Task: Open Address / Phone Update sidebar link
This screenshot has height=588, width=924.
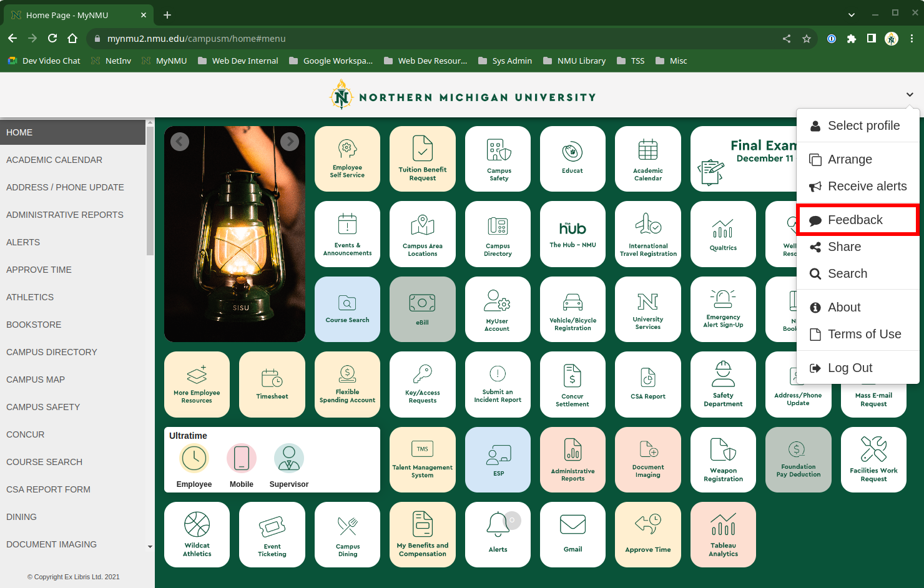Action: [x=72, y=187]
